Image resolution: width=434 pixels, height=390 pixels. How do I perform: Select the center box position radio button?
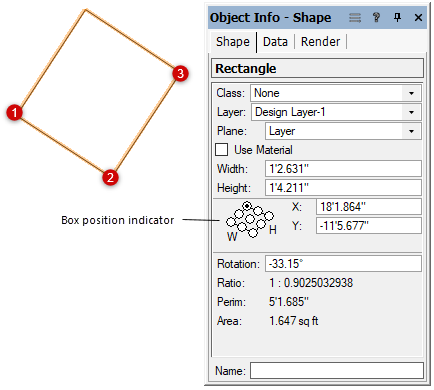click(250, 219)
